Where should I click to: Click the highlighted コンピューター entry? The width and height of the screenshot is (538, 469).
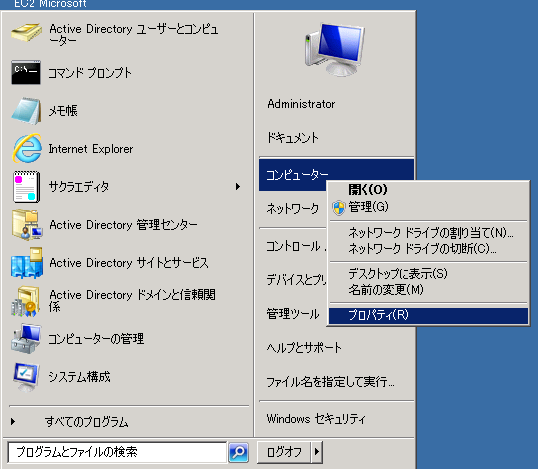pyautogui.click(x=297, y=175)
